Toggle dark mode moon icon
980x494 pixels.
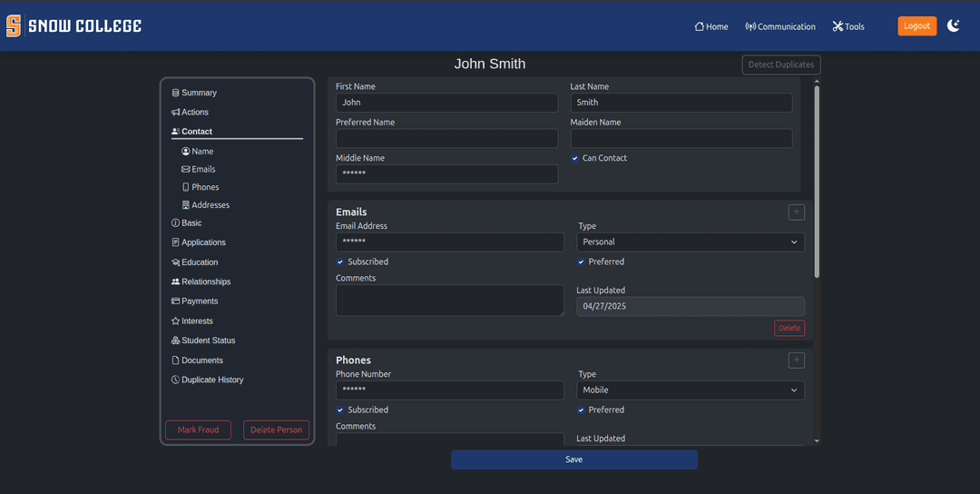(953, 26)
